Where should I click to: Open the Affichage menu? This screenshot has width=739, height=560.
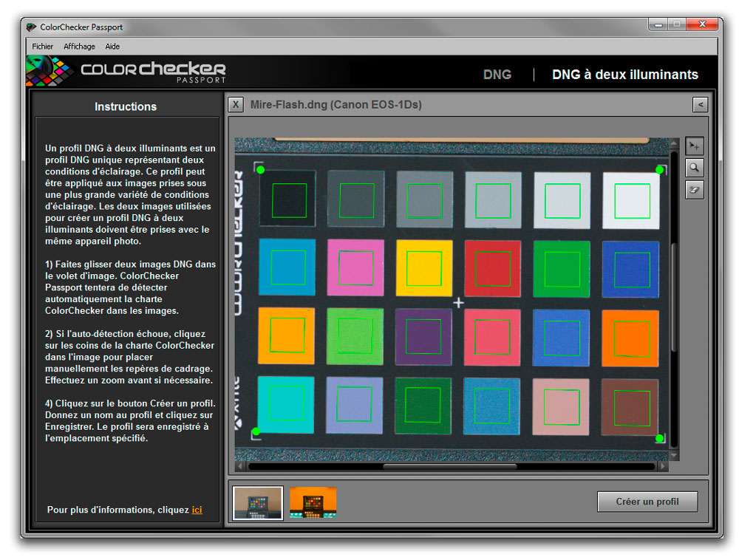pos(79,46)
